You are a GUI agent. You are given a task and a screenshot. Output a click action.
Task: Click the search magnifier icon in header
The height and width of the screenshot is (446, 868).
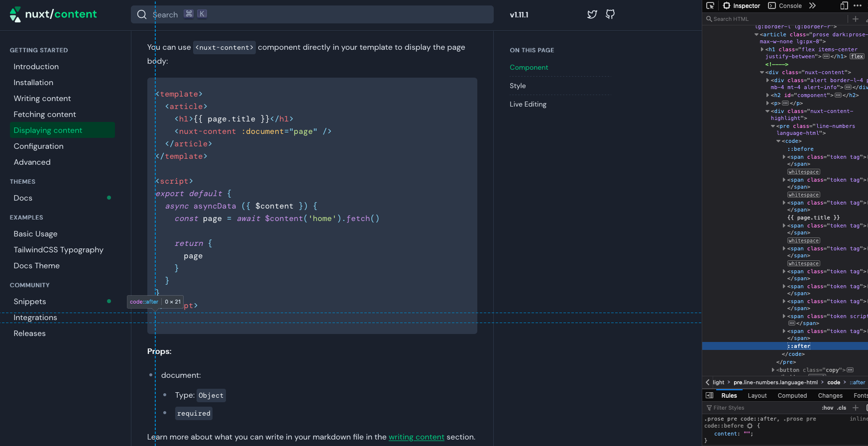click(x=142, y=14)
